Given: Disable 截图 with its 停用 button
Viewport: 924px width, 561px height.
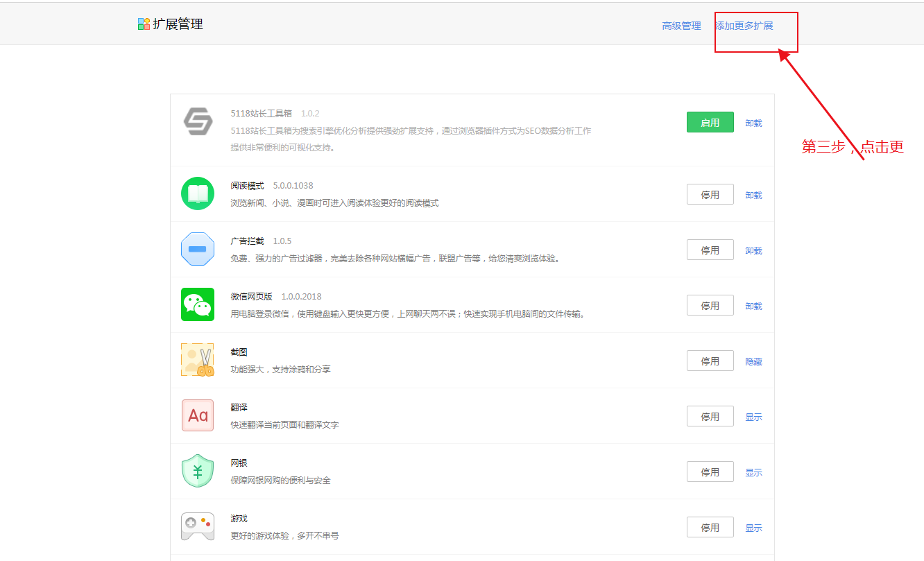Looking at the screenshot, I should tap(710, 361).
